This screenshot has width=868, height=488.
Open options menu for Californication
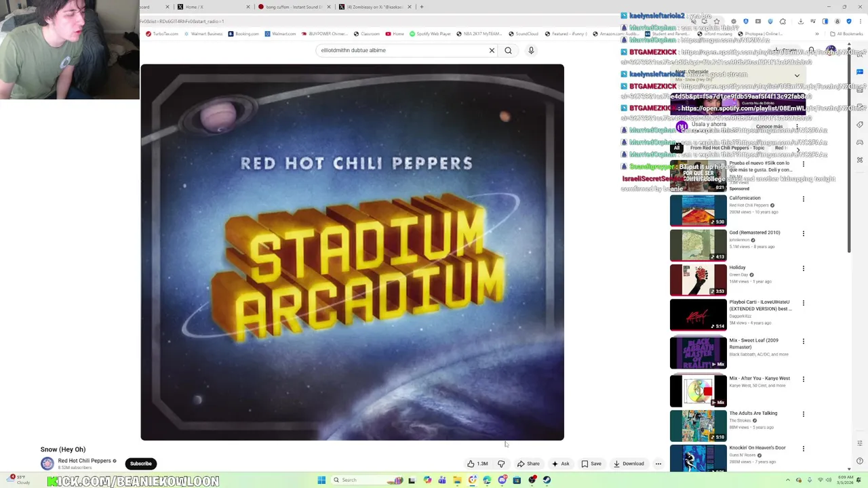click(x=804, y=199)
